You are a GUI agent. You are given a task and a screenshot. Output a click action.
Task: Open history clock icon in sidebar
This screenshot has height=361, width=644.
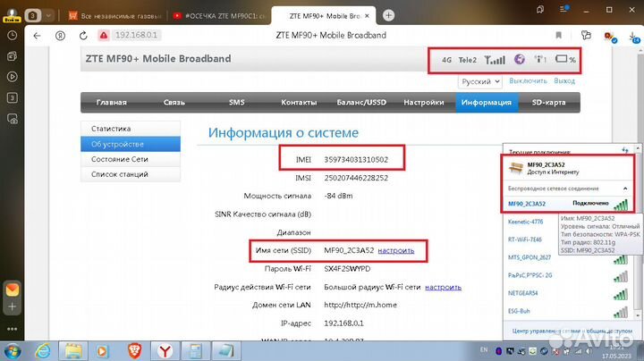[13, 35]
